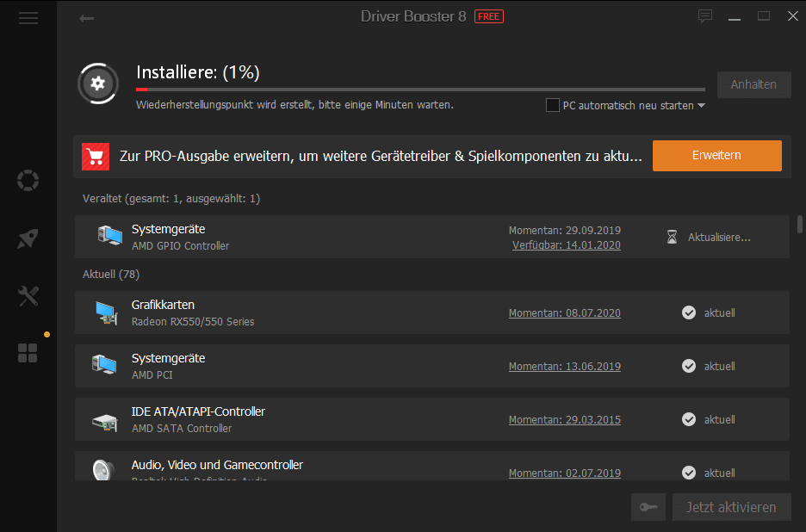Click the AMD PCI subtitle text

[x=152, y=375]
